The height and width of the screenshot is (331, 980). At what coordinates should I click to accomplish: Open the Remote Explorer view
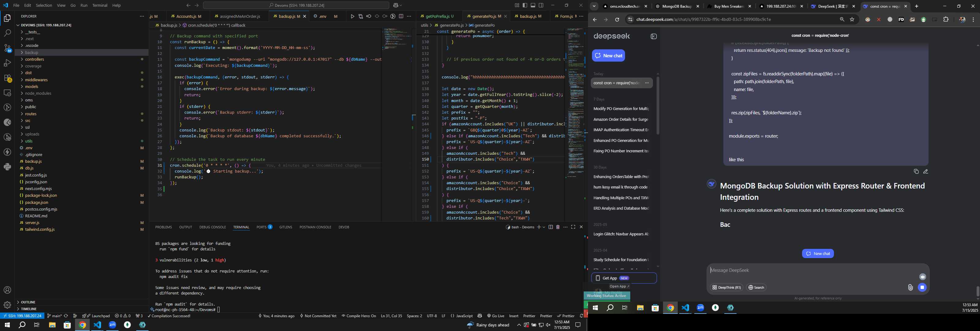(7, 93)
